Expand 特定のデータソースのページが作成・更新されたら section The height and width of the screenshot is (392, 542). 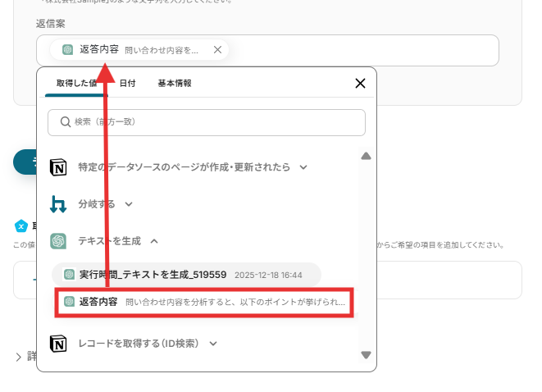[303, 167]
